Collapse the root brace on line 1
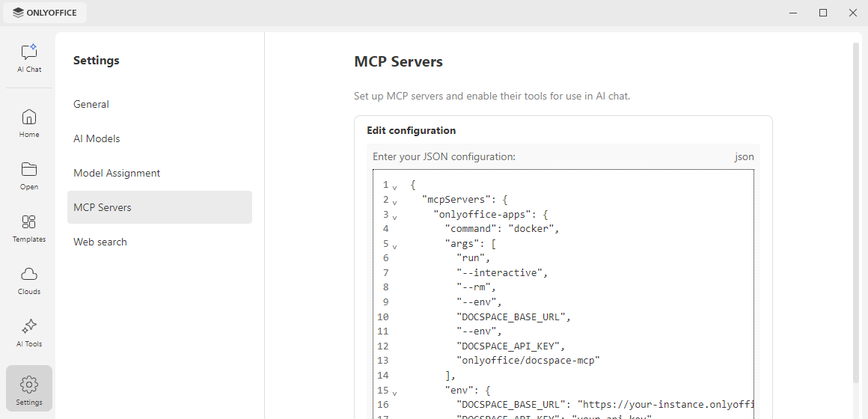Image resolution: width=868 pixels, height=419 pixels. pyautogui.click(x=394, y=187)
